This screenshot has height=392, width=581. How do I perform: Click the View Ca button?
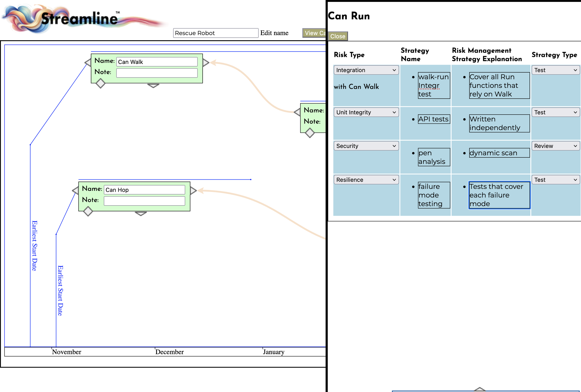pyautogui.click(x=314, y=33)
